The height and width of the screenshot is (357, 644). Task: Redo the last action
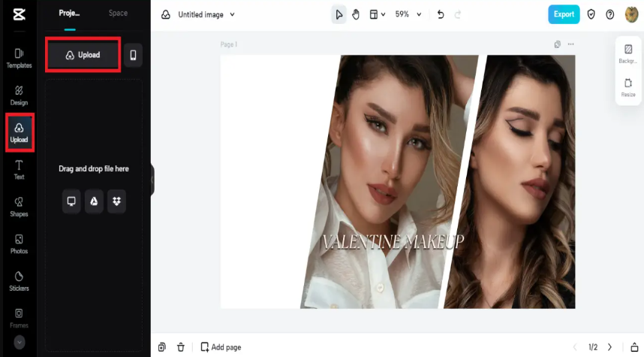[458, 14]
